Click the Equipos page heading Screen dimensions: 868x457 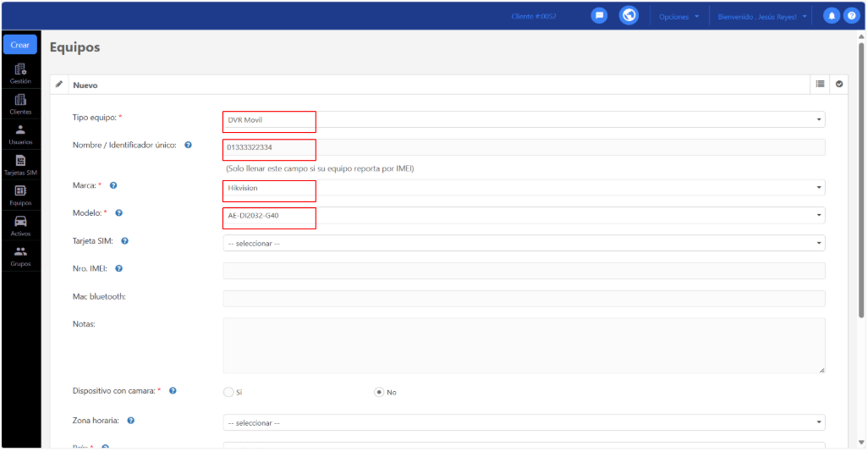[74, 47]
